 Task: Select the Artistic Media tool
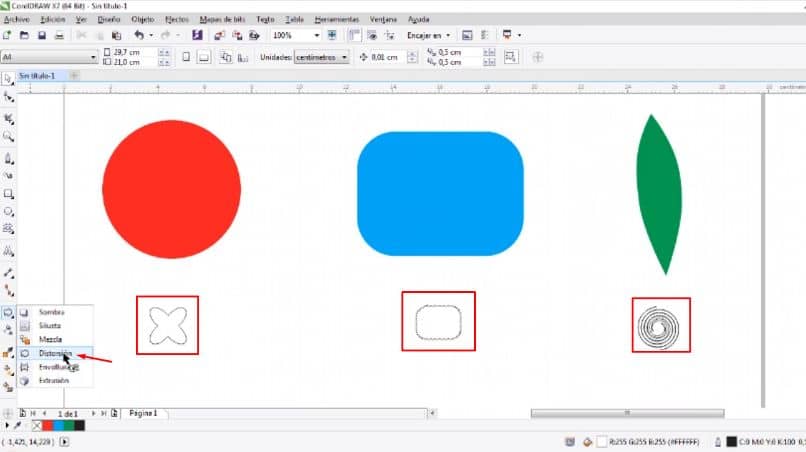tap(8, 176)
